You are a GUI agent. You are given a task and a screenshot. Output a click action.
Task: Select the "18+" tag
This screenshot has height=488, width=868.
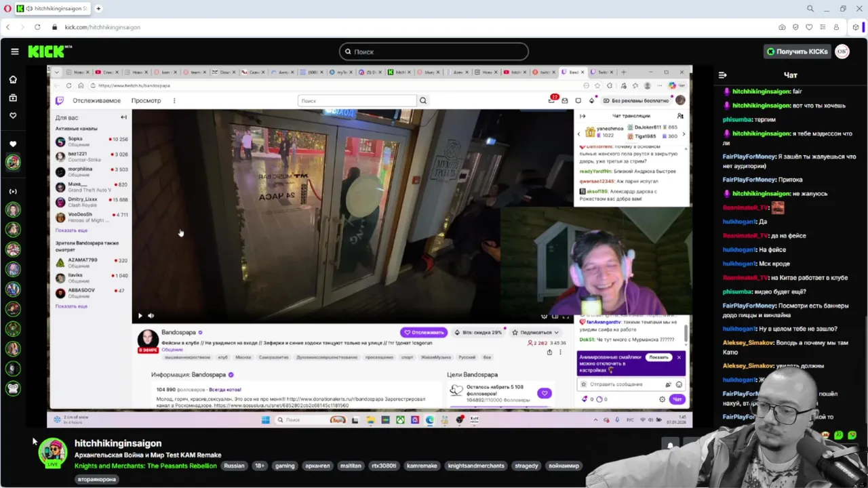click(x=260, y=466)
